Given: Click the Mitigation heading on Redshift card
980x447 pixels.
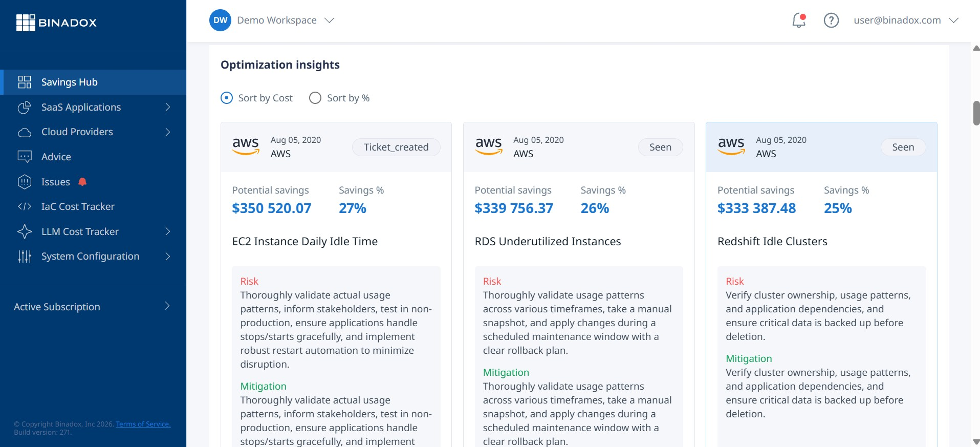Looking at the screenshot, I should pyautogui.click(x=749, y=358).
